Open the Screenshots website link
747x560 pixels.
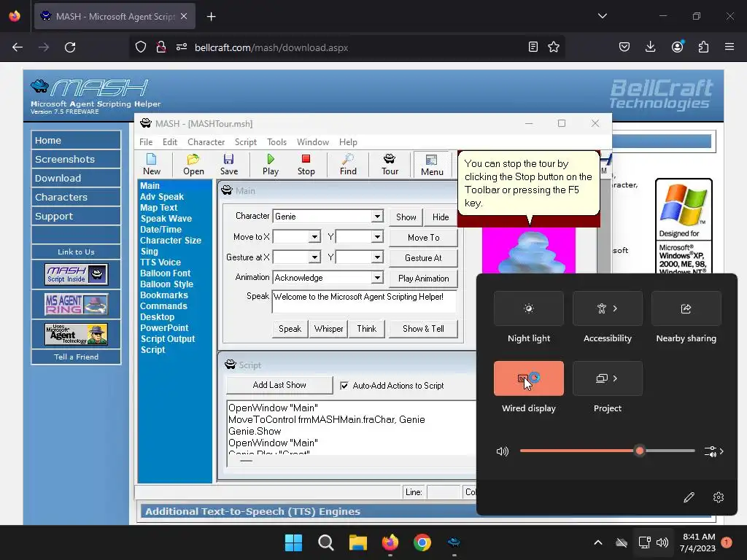click(x=76, y=159)
